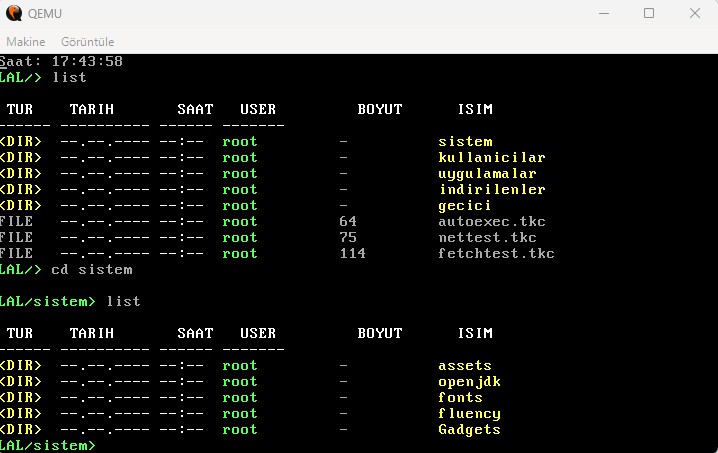The image size is (718, 453).
Task: Click 'root' in the openjdk row
Action: (x=239, y=382)
